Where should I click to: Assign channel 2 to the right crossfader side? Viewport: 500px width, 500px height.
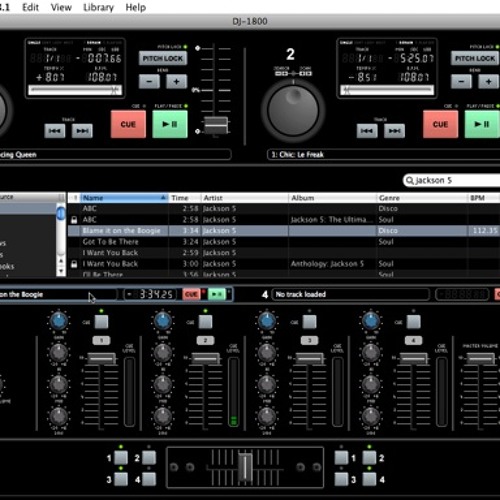(x=369, y=458)
